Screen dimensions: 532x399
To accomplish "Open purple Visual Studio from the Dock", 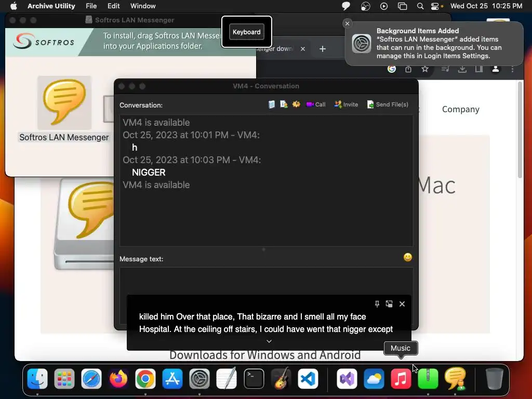I will pyautogui.click(x=347, y=379).
